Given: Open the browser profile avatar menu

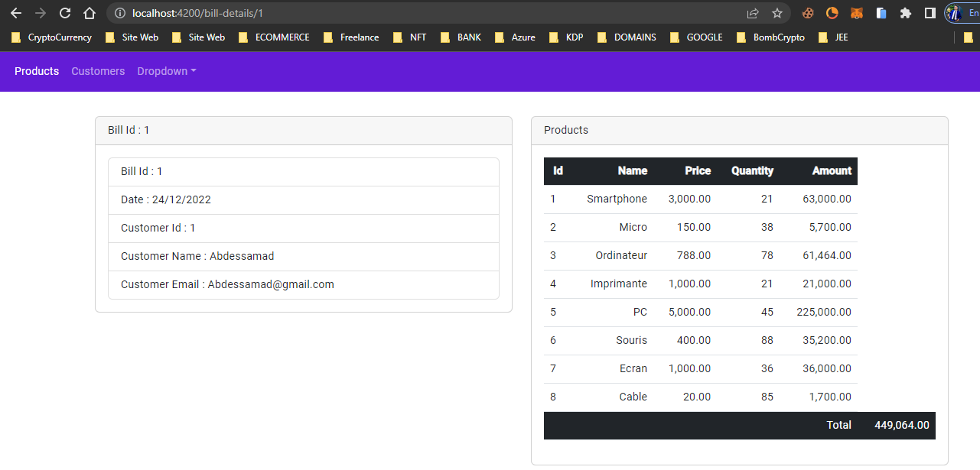Looking at the screenshot, I should [x=955, y=13].
